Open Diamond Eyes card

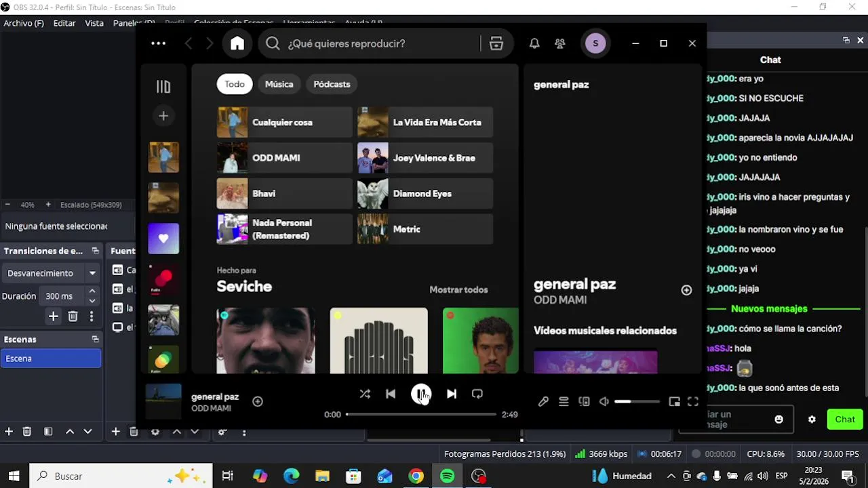pos(425,194)
